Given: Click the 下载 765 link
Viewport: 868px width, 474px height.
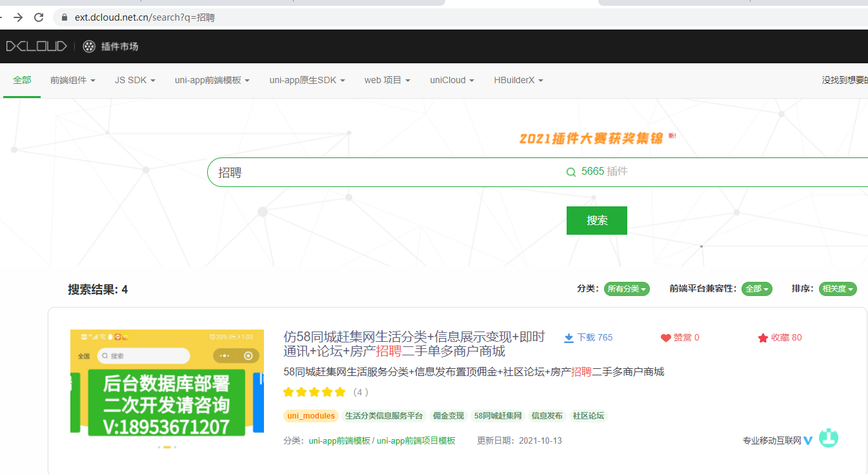Looking at the screenshot, I should [x=588, y=338].
